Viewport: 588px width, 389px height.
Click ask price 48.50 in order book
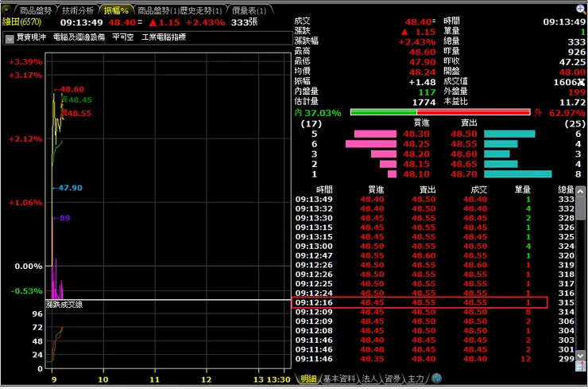[464, 134]
